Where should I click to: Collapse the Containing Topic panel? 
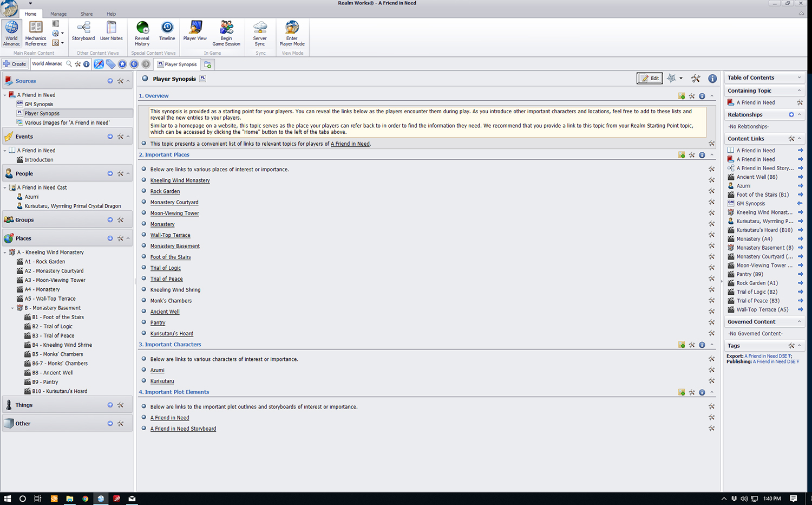coord(800,90)
